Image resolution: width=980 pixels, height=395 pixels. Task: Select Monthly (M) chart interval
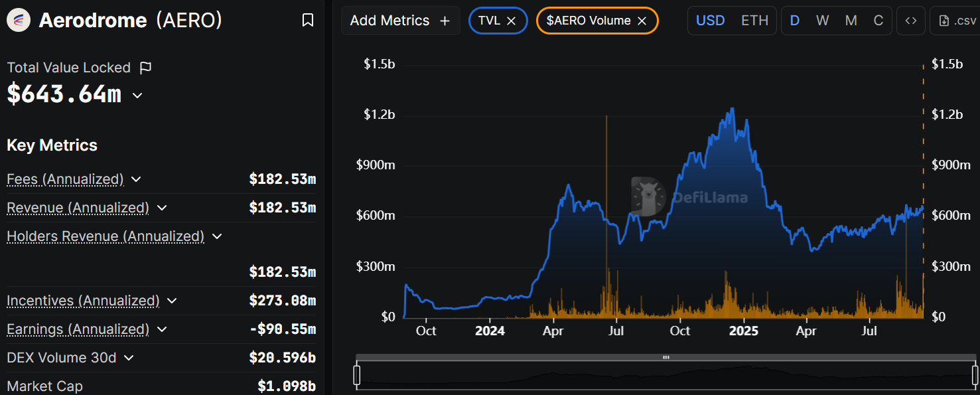pyautogui.click(x=851, y=21)
